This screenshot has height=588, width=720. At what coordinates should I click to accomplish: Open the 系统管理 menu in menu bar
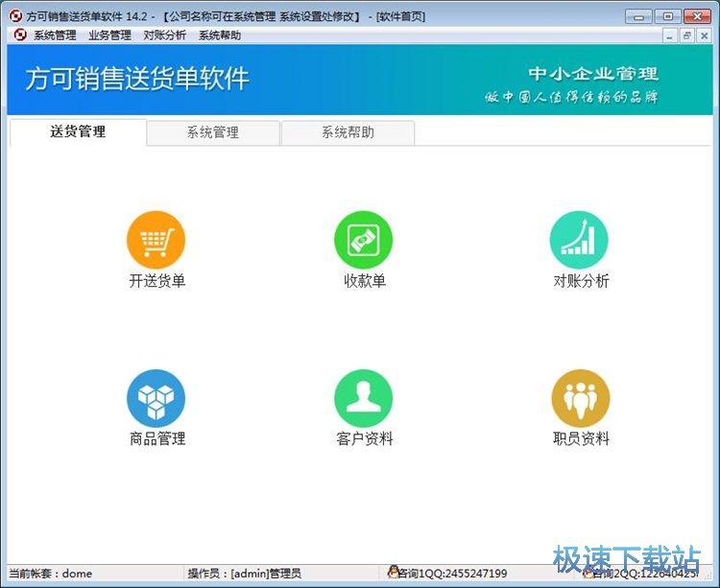click(x=55, y=35)
